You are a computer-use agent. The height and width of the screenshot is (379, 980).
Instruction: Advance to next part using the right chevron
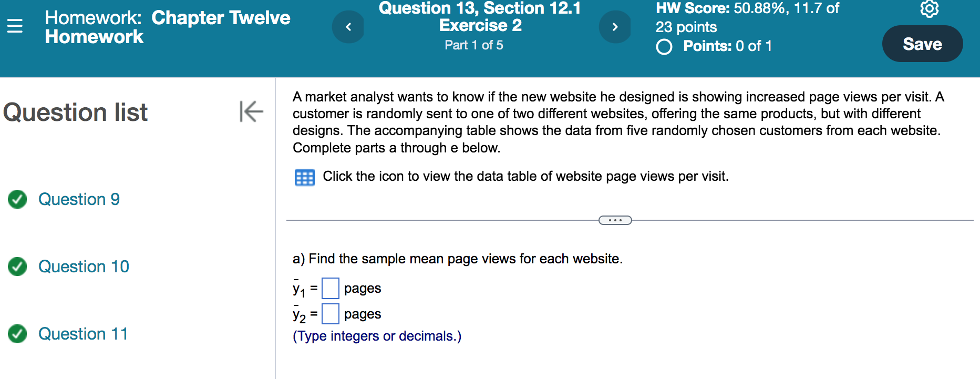tap(615, 27)
